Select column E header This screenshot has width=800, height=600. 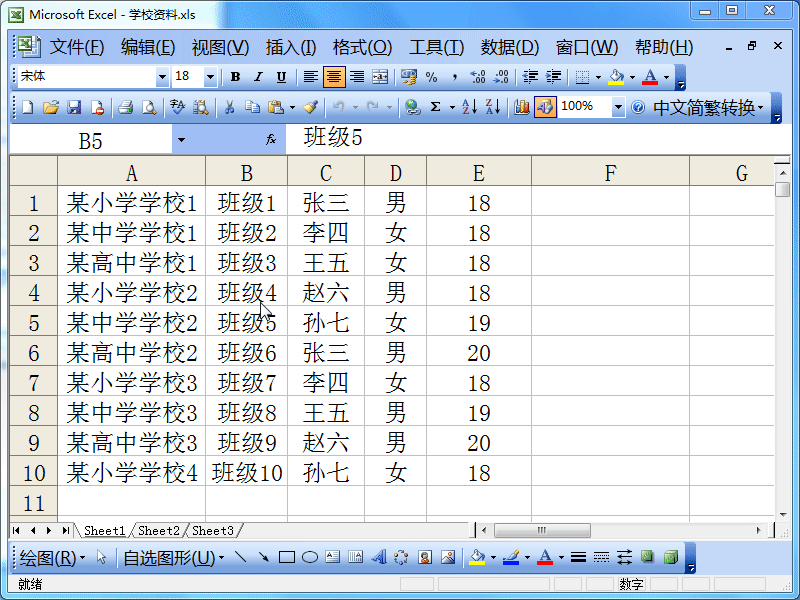click(x=479, y=172)
